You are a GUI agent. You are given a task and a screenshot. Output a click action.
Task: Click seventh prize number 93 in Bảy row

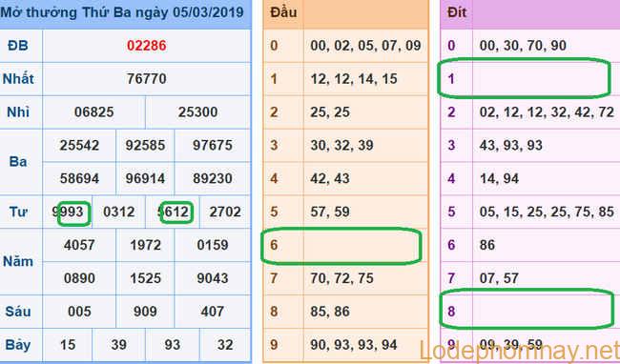[173, 345]
